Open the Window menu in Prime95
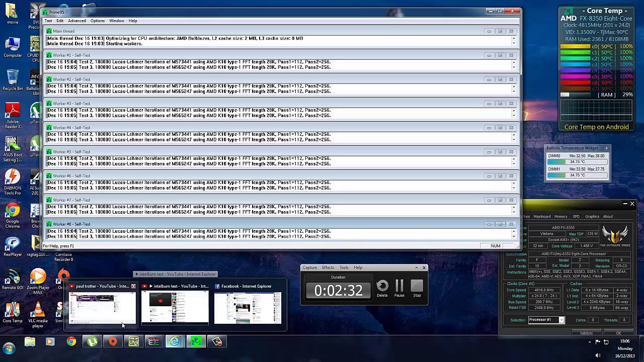 coord(117,21)
